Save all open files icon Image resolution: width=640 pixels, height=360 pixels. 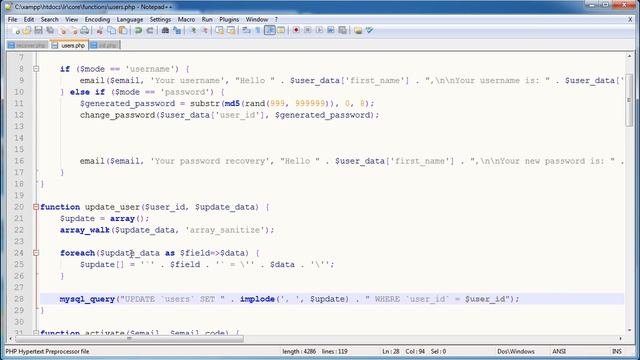click(50, 31)
